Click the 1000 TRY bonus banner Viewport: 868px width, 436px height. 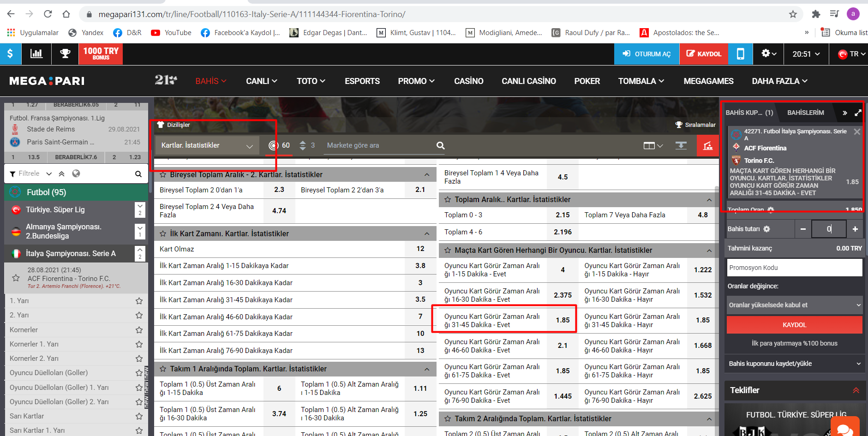[101, 54]
